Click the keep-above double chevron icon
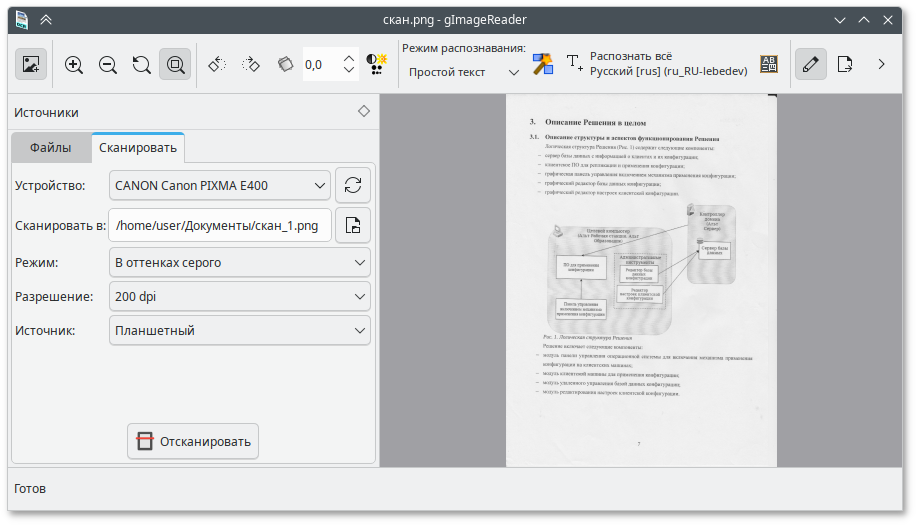916x525 pixels. click(x=46, y=20)
